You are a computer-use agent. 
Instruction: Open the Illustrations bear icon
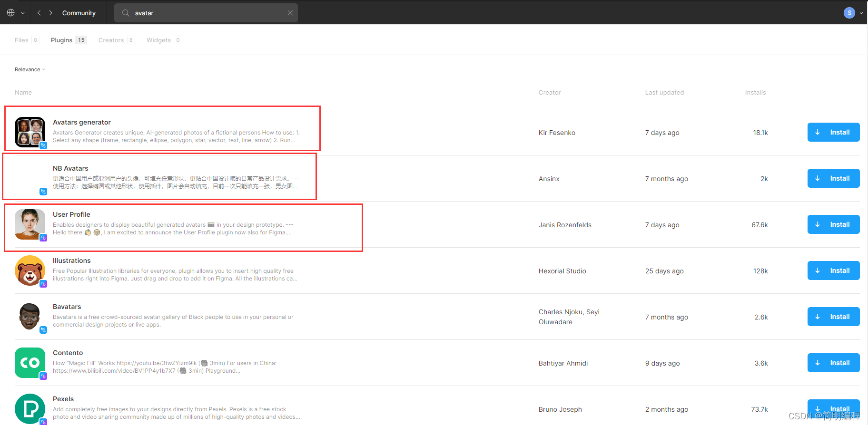click(30, 270)
